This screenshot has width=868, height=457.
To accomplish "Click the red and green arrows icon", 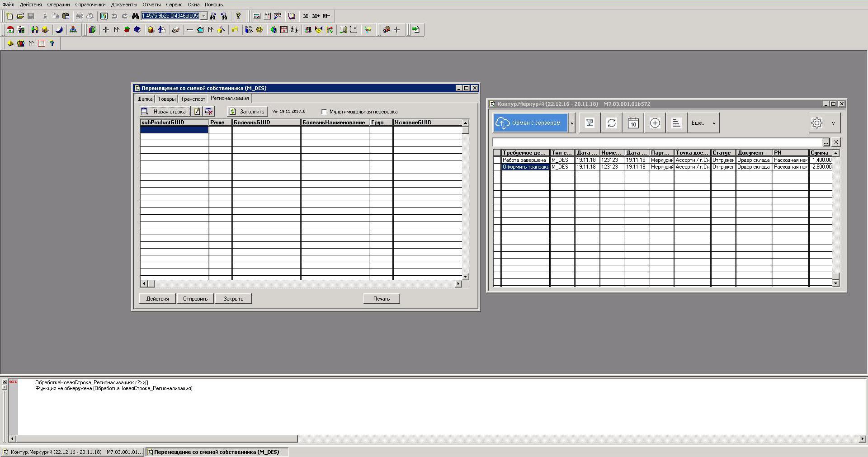I will pos(127,30).
